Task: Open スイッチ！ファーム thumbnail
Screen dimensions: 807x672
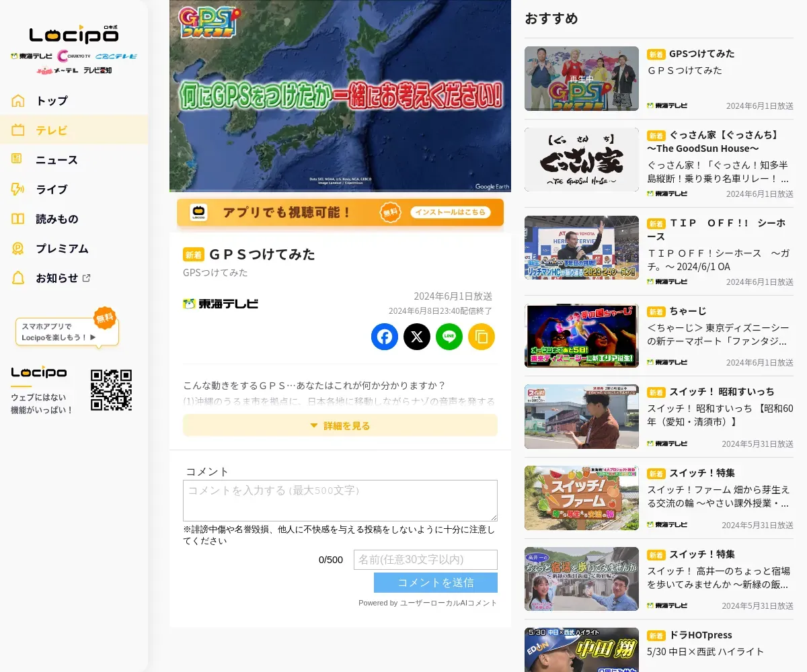Action: point(582,498)
